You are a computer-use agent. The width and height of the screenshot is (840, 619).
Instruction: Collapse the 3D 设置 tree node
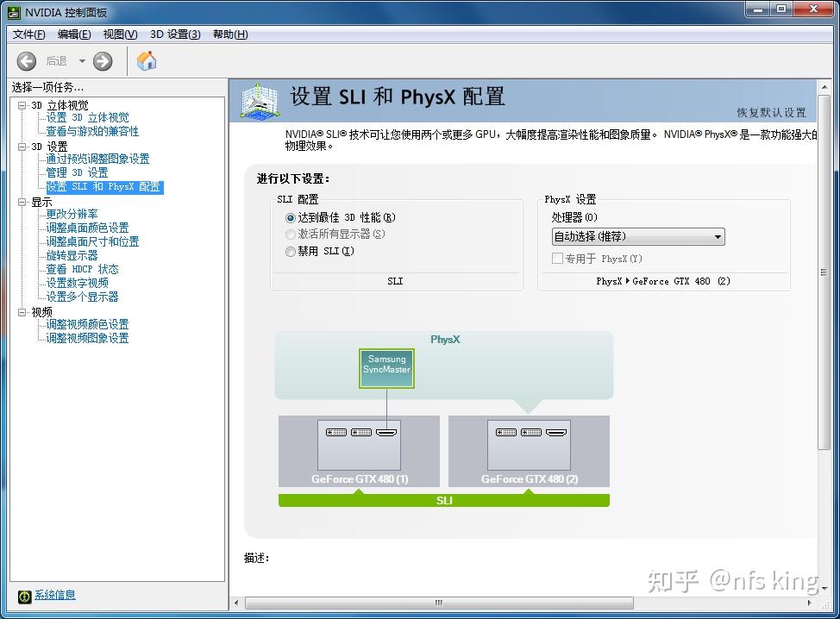click(22, 147)
